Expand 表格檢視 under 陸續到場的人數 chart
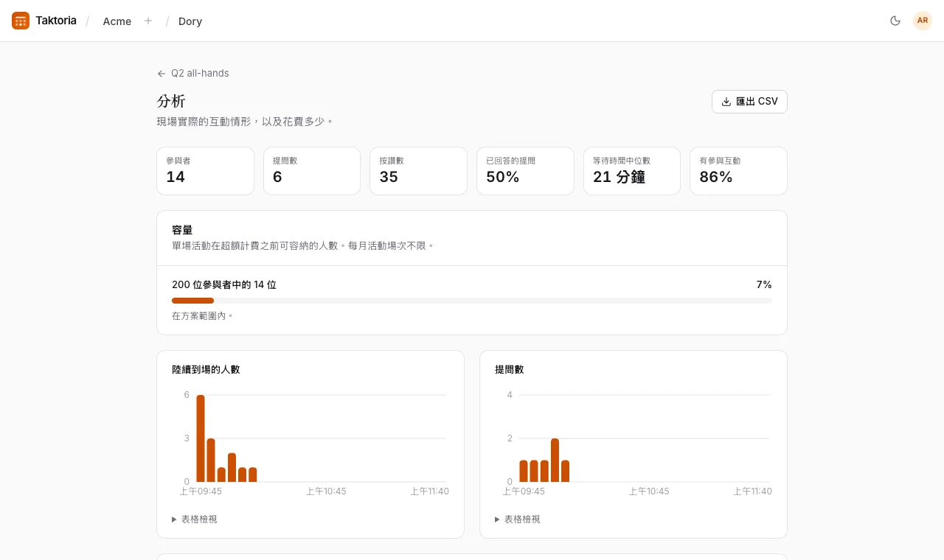Screen dimensions: 944x560 [195, 519]
